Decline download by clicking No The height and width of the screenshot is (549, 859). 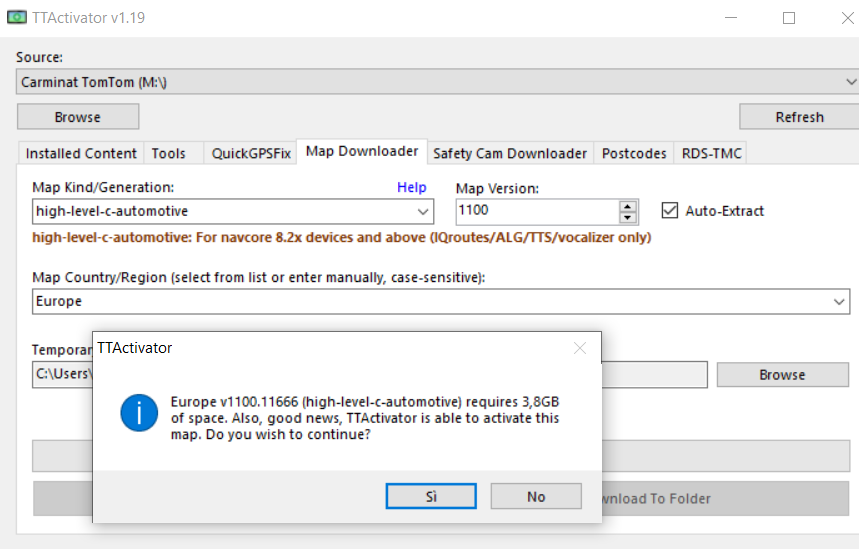tap(536, 496)
